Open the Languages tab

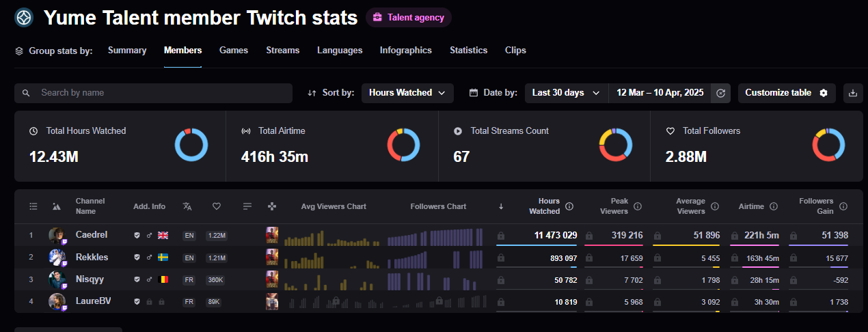340,51
